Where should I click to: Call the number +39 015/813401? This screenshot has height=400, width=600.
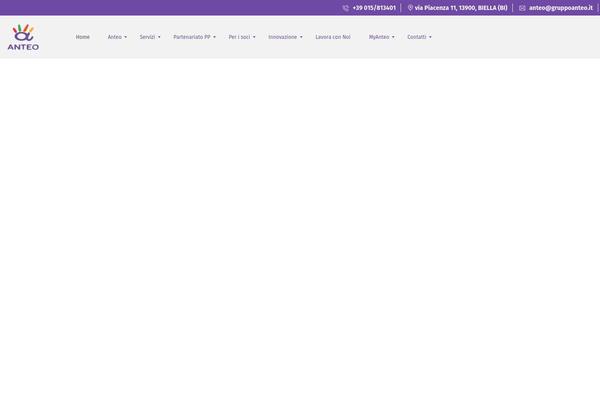pyautogui.click(x=374, y=8)
